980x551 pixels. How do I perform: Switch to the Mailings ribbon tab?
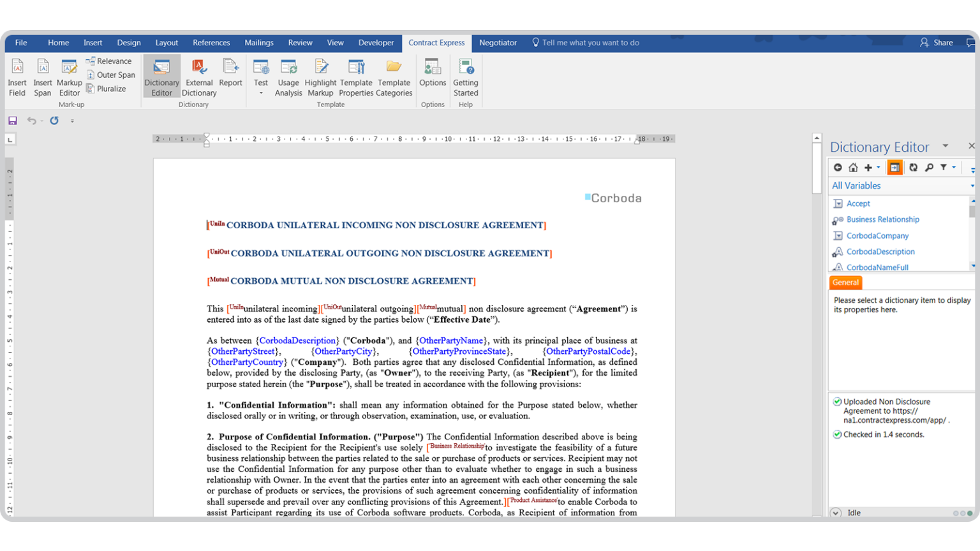[x=259, y=43]
